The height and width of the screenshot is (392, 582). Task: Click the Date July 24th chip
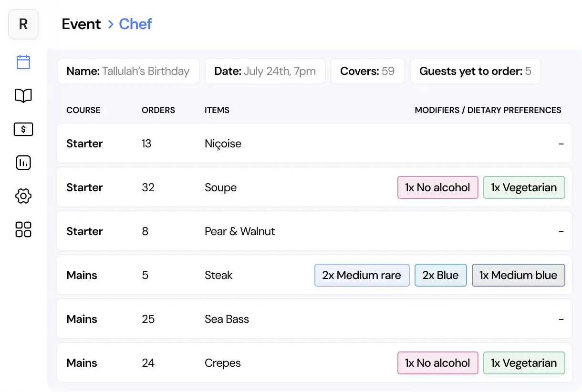tap(265, 72)
